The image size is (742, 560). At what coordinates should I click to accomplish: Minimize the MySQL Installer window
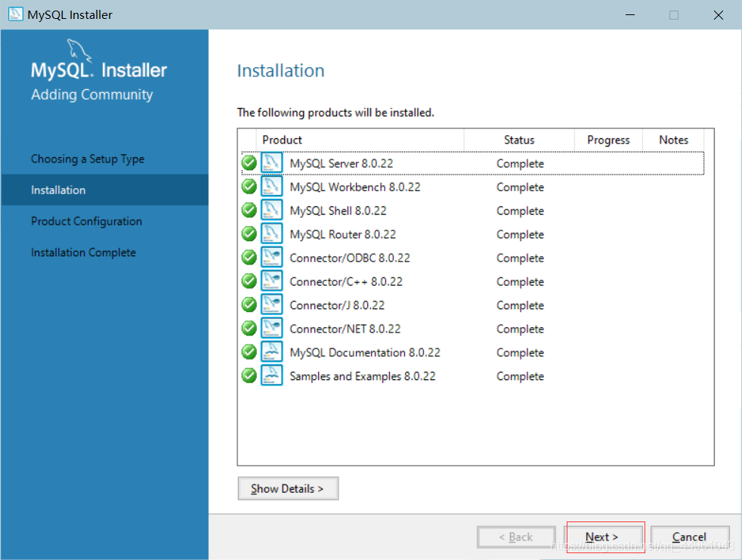pyautogui.click(x=630, y=14)
